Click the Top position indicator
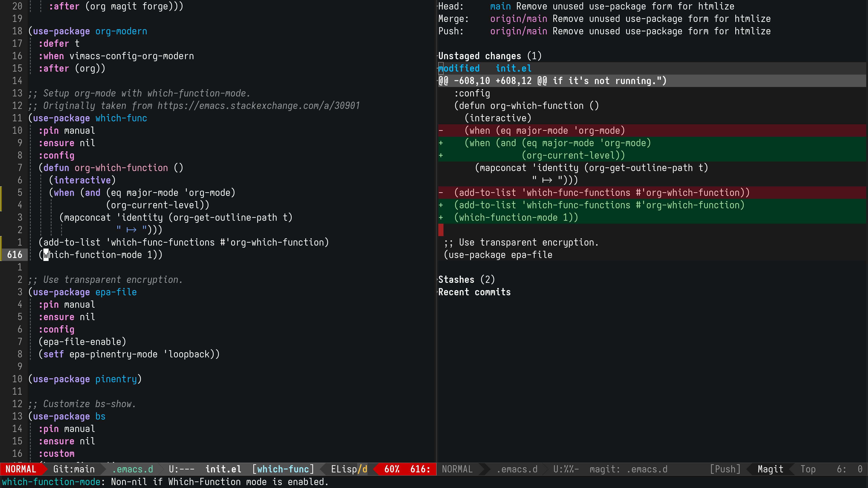This screenshot has width=868, height=488. [808, 469]
